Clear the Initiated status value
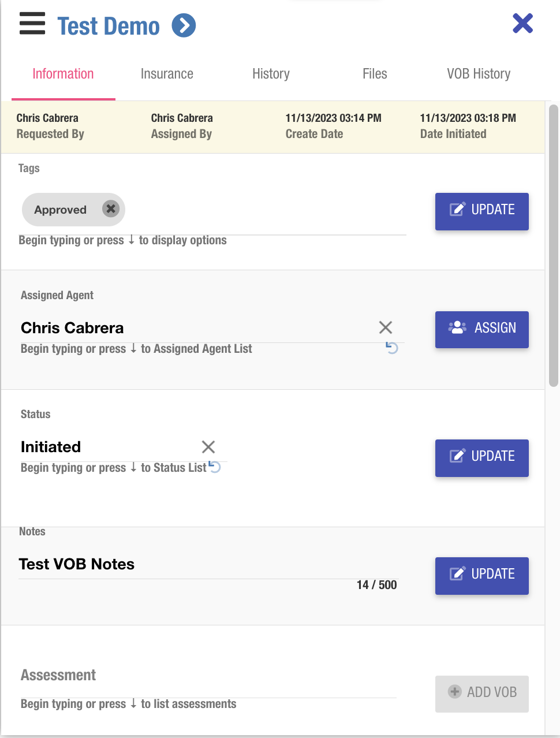Viewport: 560px width, 738px height. click(x=208, y=447)
